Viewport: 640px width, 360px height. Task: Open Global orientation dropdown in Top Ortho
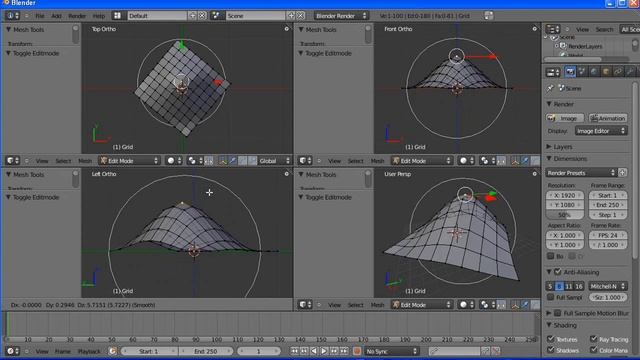coord(274,161)
